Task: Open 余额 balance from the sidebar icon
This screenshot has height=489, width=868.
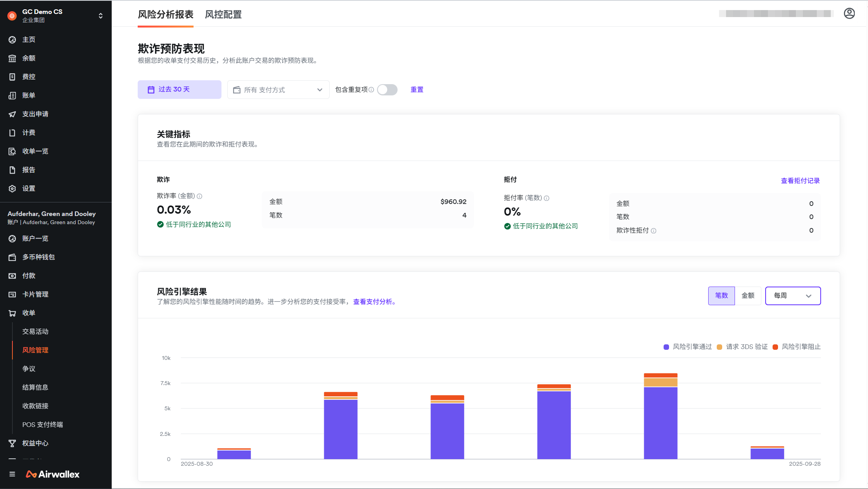Action: click(x=12, y=58)
